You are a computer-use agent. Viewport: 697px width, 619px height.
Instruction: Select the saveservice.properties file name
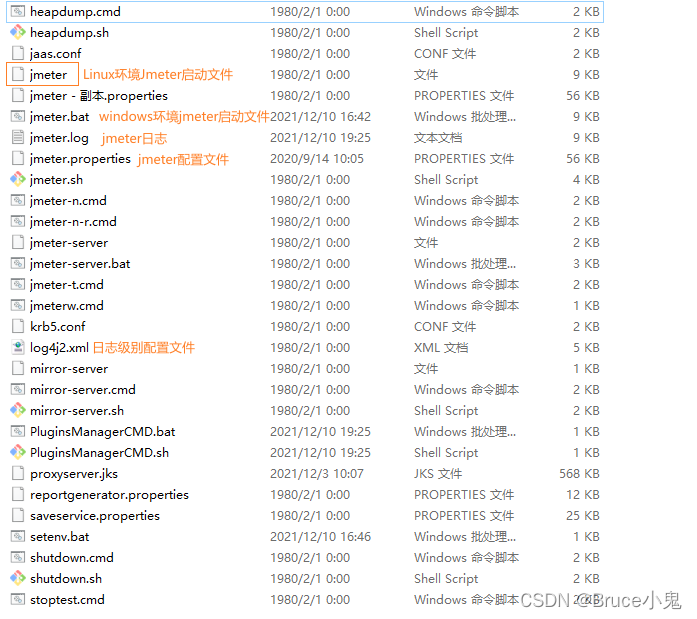(95, 515)
